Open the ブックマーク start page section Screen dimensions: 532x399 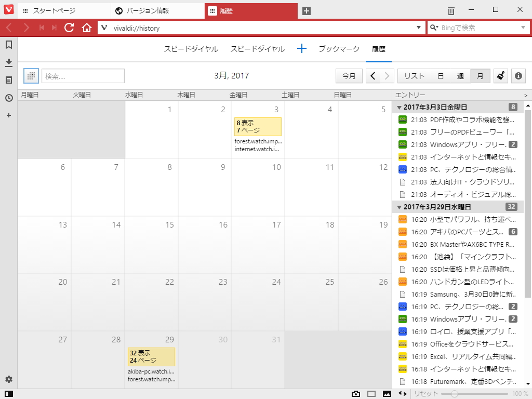pos(339,49)
